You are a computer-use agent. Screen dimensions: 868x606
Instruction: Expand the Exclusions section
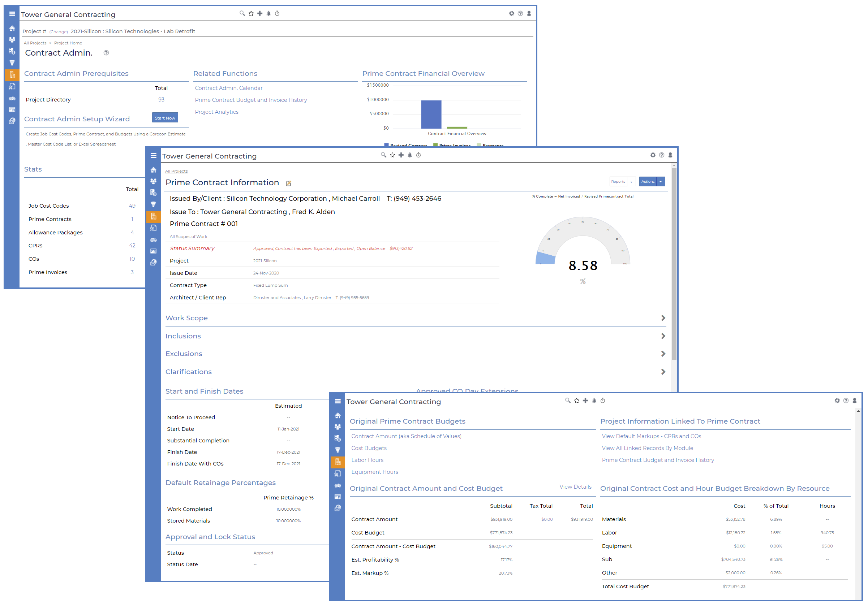tap(663, 354)
